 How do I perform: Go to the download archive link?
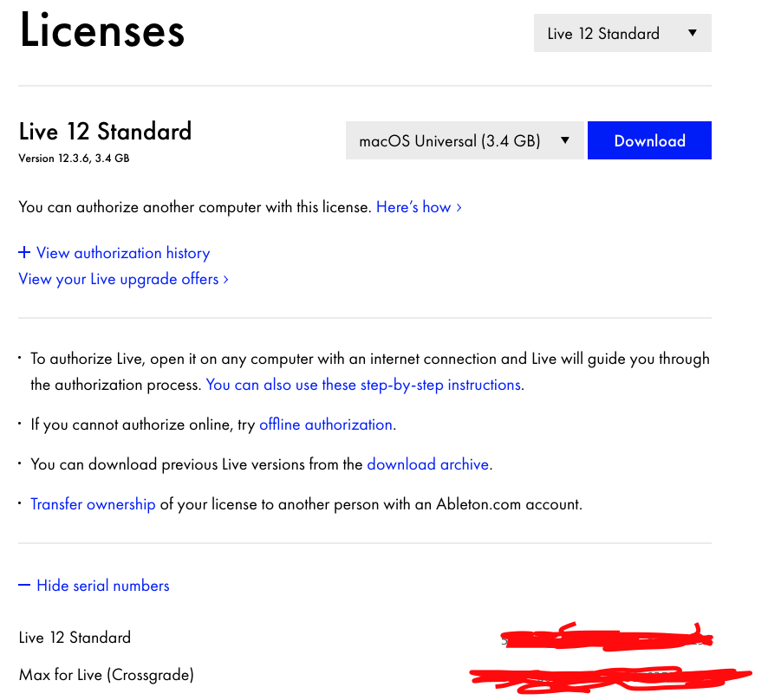[x=427, y=464]
